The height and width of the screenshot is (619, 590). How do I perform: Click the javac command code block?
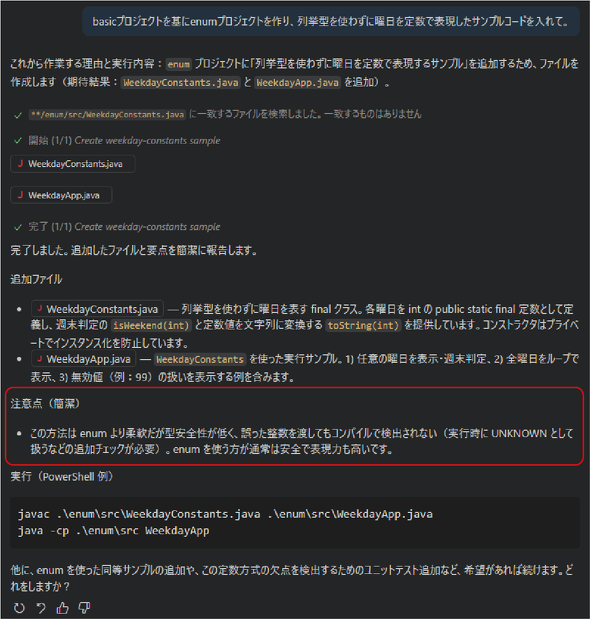tap(295, 522)
